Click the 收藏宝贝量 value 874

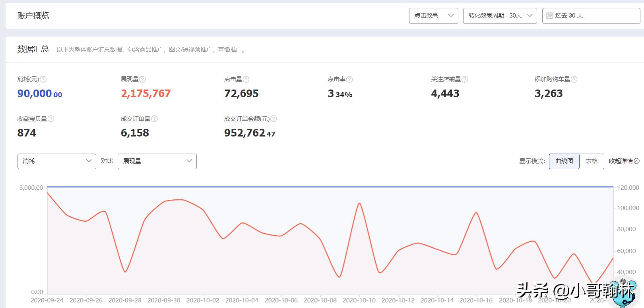pyautogui.click(x=27, y=133)
